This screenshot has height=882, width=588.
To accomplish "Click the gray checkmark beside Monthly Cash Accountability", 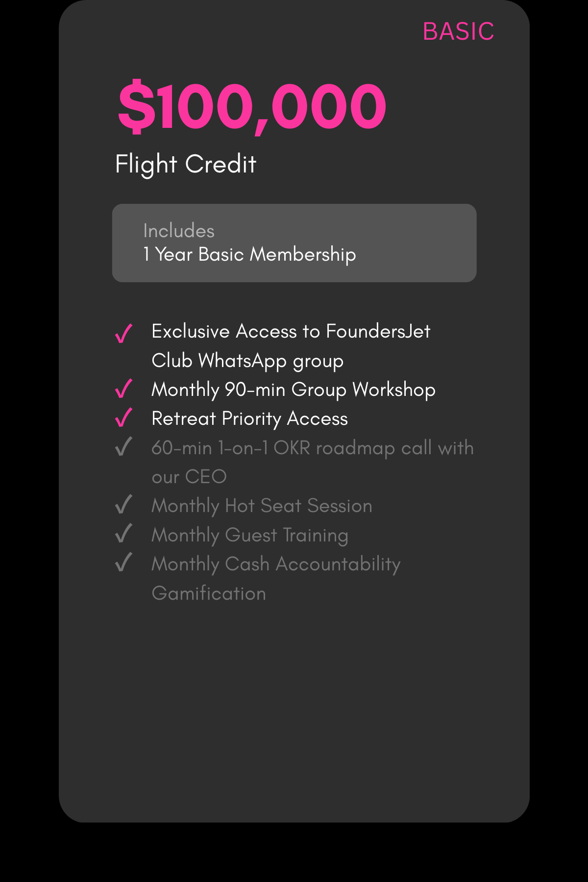I will coord(123,562).
